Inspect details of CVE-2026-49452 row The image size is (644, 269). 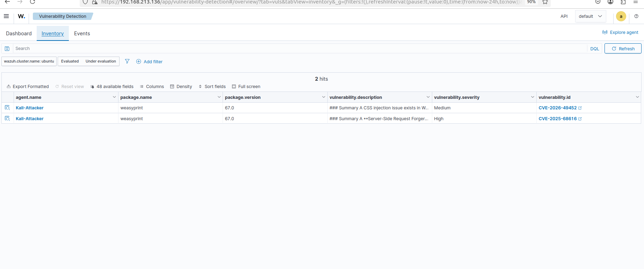coord(7,108)
